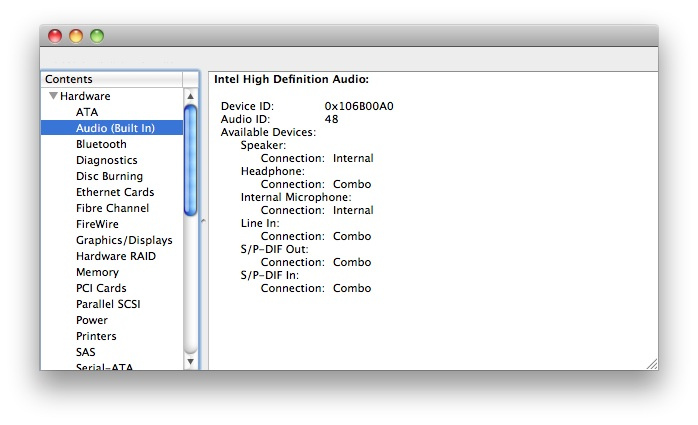The height and width of the screenshot is (425, 698).
Task: Select Hardware RAID entry
Action: [x=116, y=256]
